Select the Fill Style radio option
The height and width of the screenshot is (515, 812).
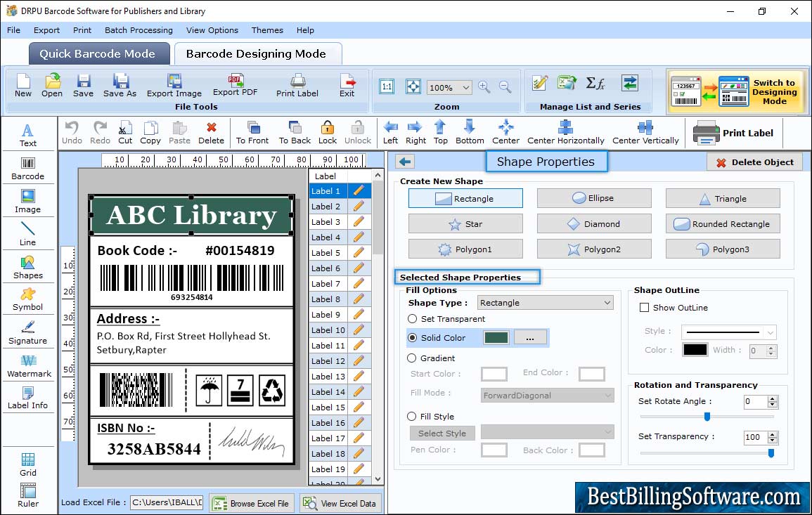pos(412,416)
